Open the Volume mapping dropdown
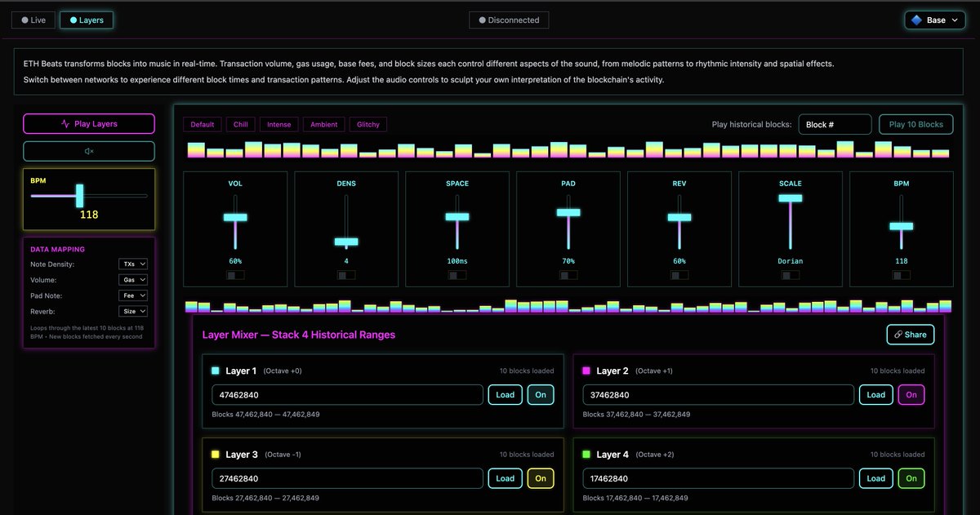Image resolution: width=980 pixels, height=515 pixels. [133, 280]
